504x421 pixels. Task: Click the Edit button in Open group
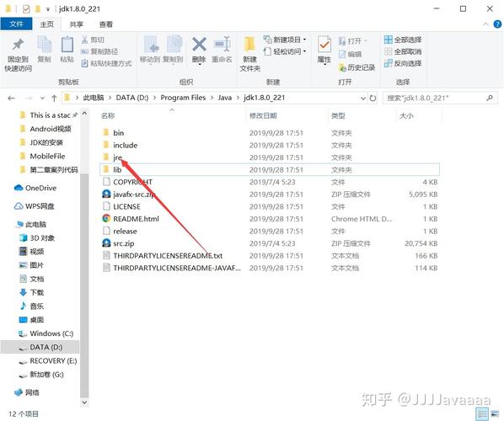coord(350,54)
